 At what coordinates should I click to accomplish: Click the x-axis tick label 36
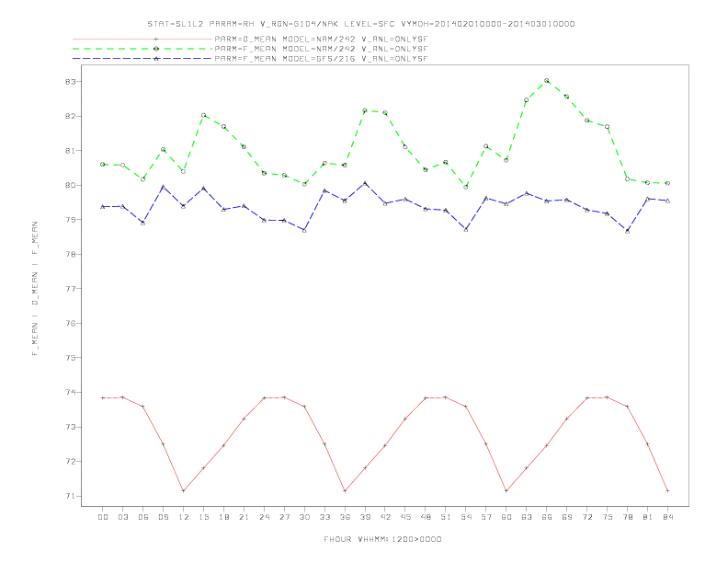(x=345, y=517)
